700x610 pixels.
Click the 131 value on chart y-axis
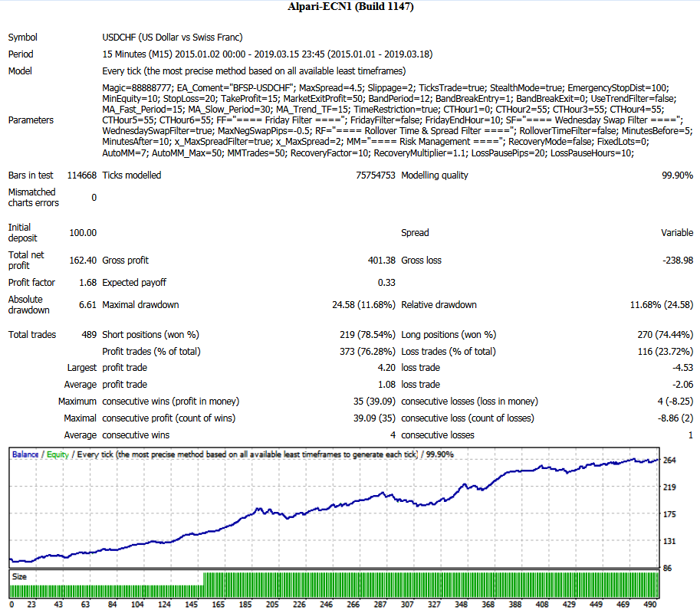point(669,541)
